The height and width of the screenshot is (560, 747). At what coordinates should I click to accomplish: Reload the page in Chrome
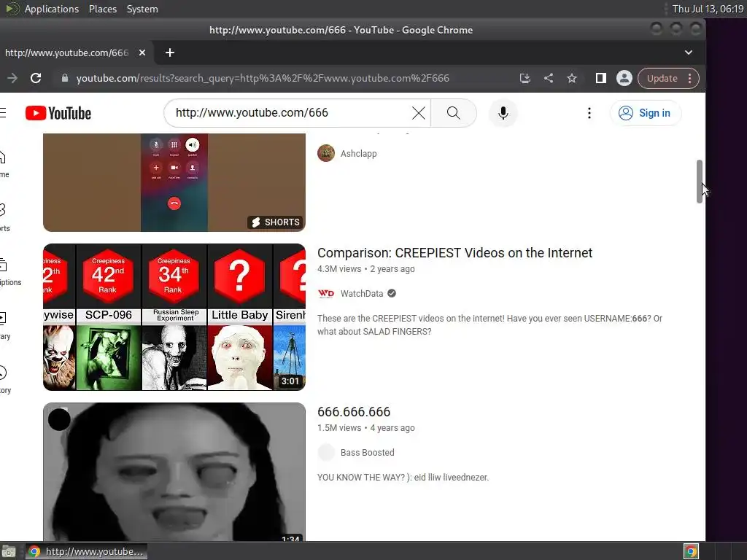click(36, 78)
